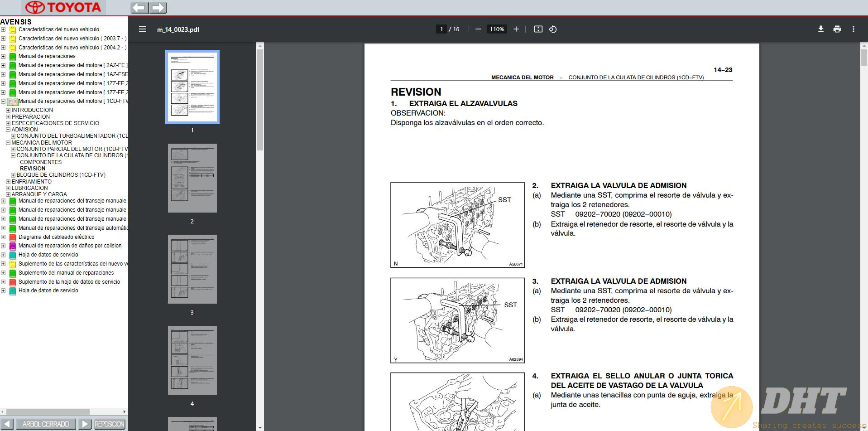Screen dimensions: 868x431
Task: Expand the ARRANQUE Y CARGA node
Action: (8, 194)
